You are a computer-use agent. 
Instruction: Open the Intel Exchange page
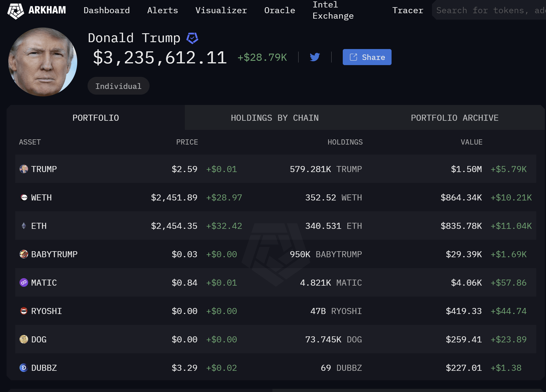pos(333,10)
